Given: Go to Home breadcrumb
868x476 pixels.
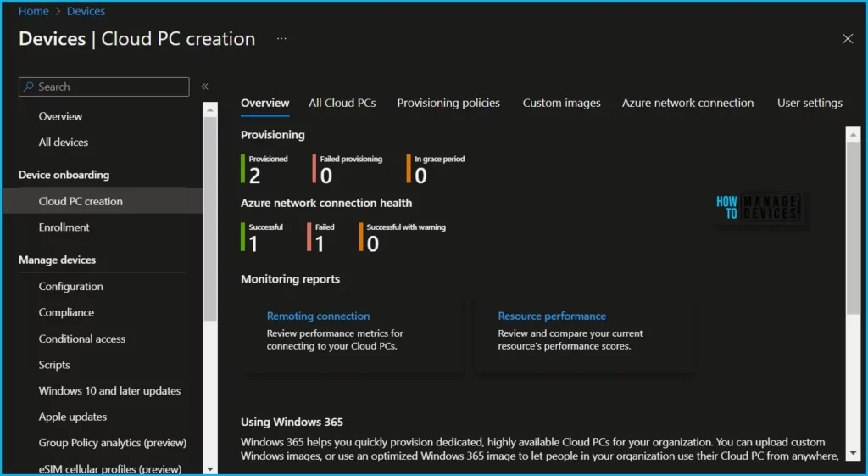Looking at the screenshot, I should click(x=34, y=11).
